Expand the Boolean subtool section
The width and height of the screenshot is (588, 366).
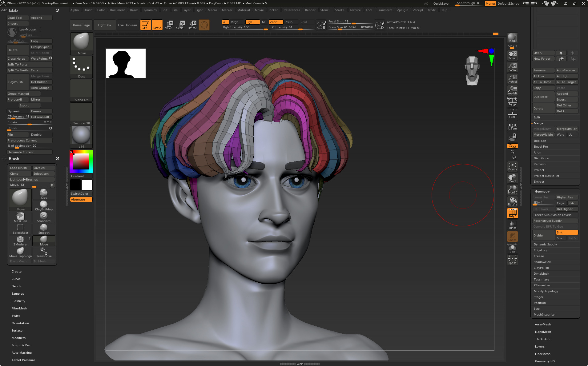[x=540, y=141]
